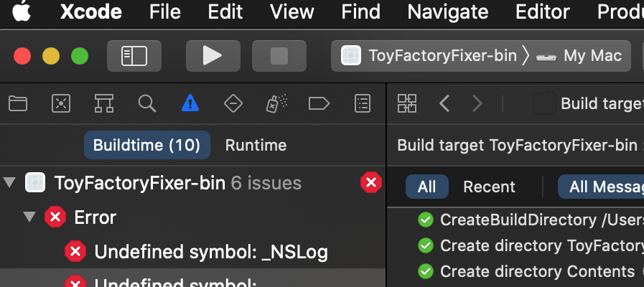644x287 pixels.
Task: Select the Create directory ToyFactory log entry
Action: pyautogui.click(x=531, y=245)
